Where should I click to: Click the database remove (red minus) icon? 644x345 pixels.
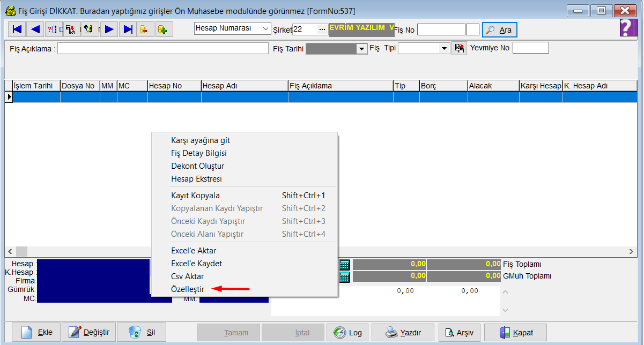145,29
